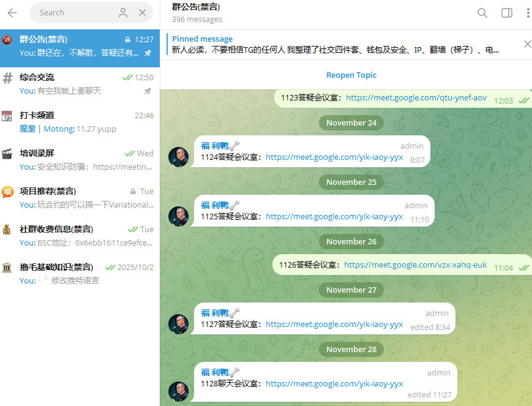Image resolution: width=532 pixels, height=406 pixels.
Task: Dismiss the pinned message bar
Action: [527, 44]
